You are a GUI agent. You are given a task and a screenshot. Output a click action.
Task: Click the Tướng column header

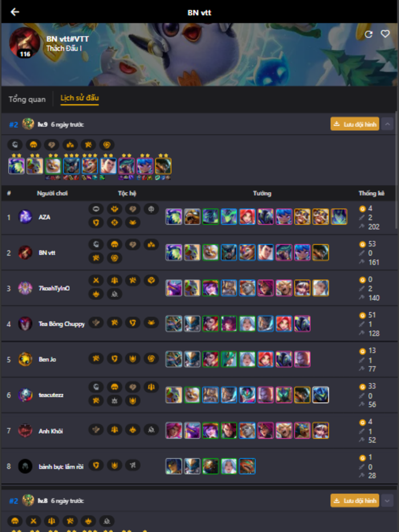point(262,193)
